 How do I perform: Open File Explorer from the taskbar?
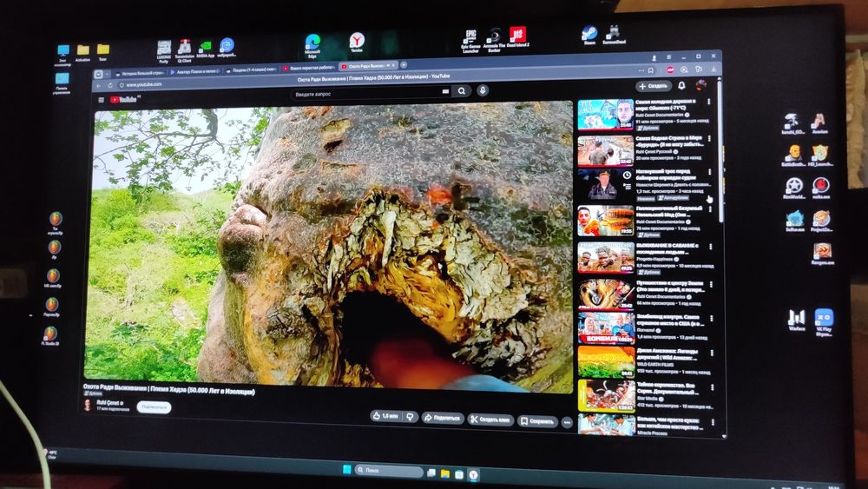[445, 474]
